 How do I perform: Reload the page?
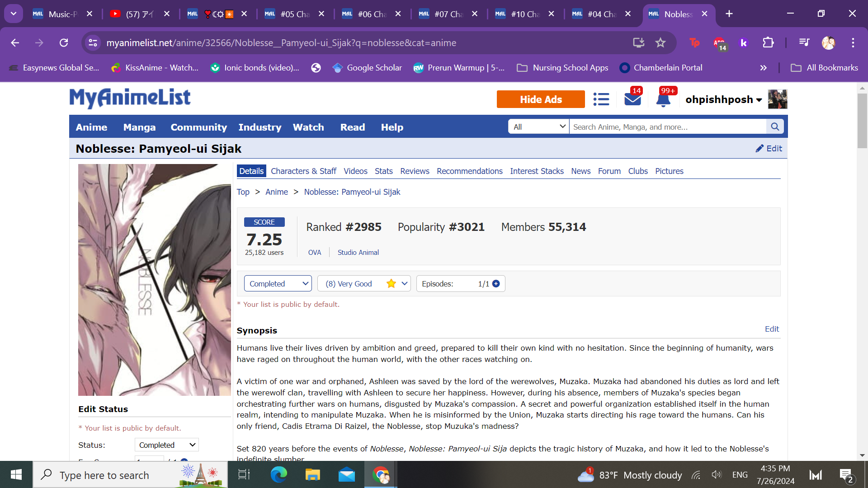coord(64,43)
